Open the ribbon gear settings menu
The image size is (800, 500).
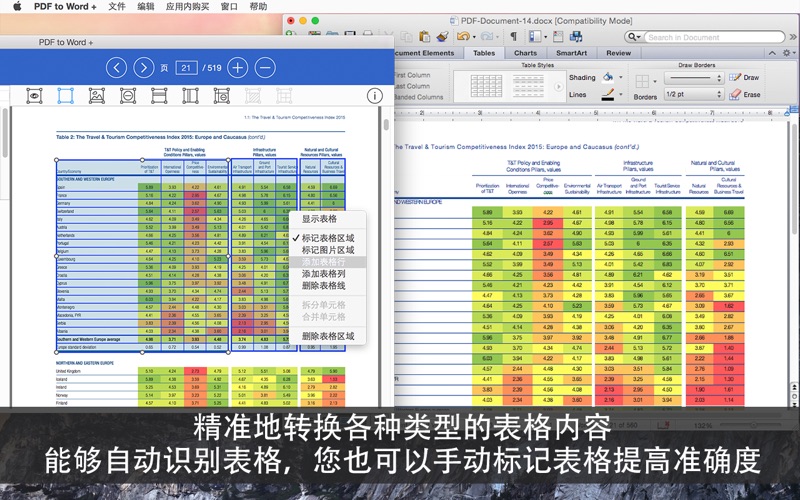click(789, 53)
